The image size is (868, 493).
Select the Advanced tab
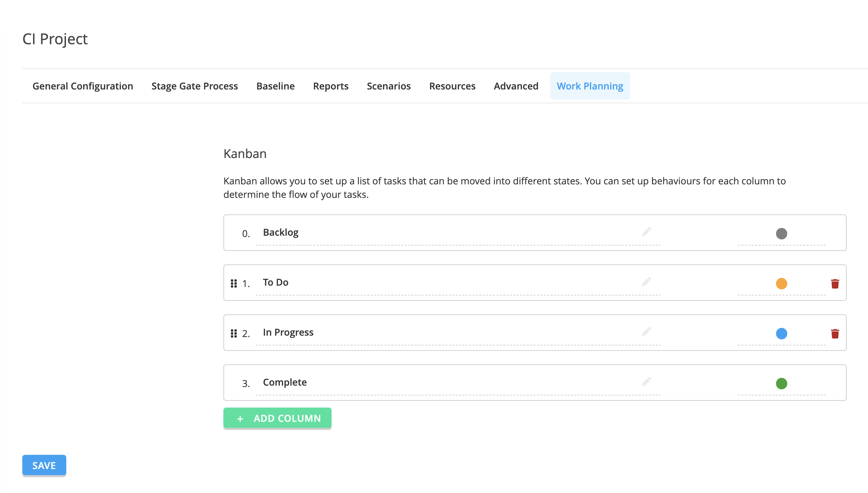click(516, 86)
